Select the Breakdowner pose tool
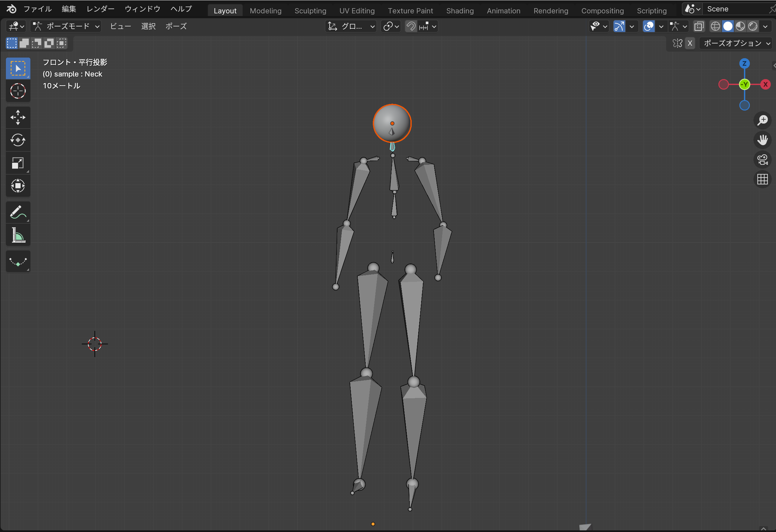The image size is (776, 532). (18, 262)
